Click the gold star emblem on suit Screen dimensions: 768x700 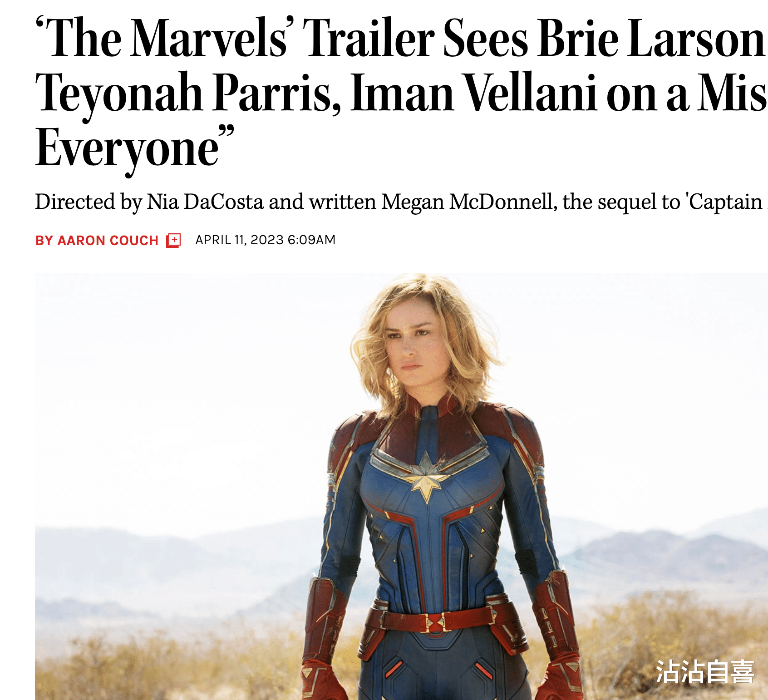coord(426,478)
